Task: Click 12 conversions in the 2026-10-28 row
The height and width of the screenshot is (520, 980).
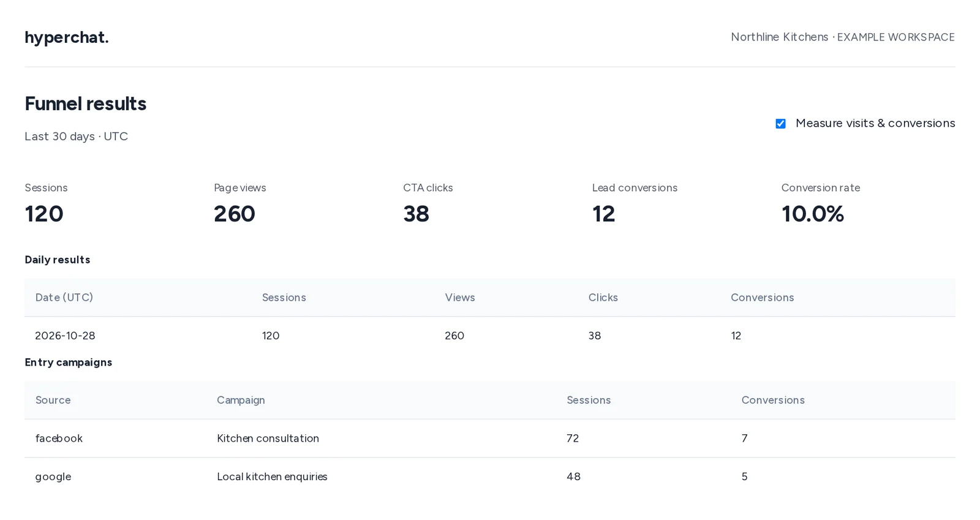Action: [736, 336]
